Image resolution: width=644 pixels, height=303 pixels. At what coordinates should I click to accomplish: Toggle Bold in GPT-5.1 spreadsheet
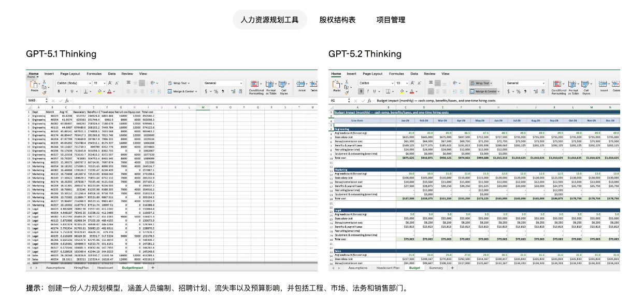[x=59, y=91]
